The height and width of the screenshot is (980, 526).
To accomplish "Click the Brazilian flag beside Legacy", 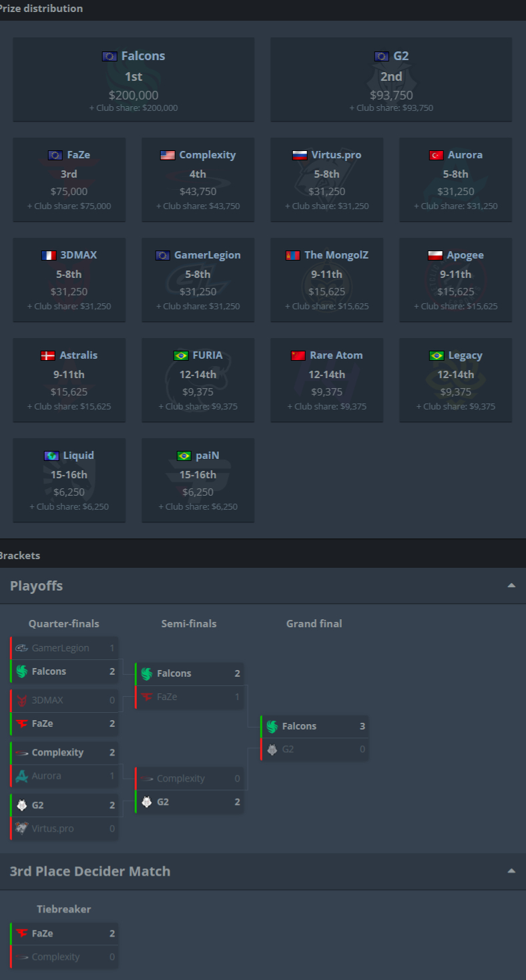I will (x=437, y=355).
